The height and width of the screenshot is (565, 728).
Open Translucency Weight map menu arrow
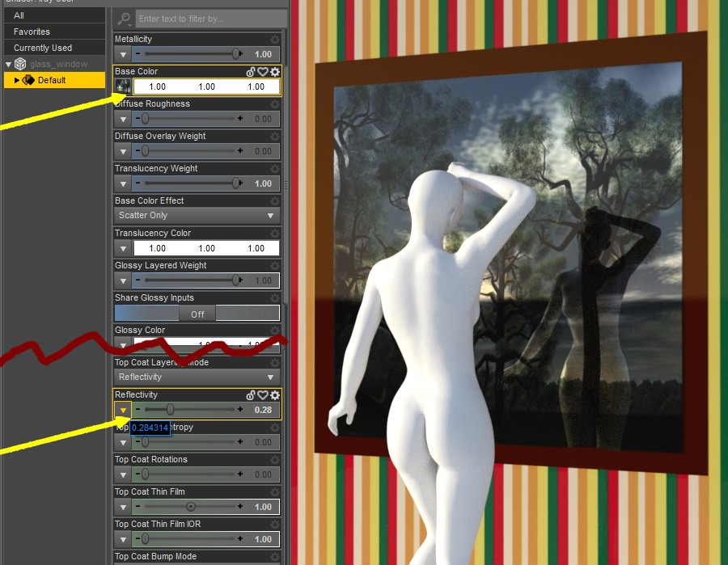click(123, 183)
